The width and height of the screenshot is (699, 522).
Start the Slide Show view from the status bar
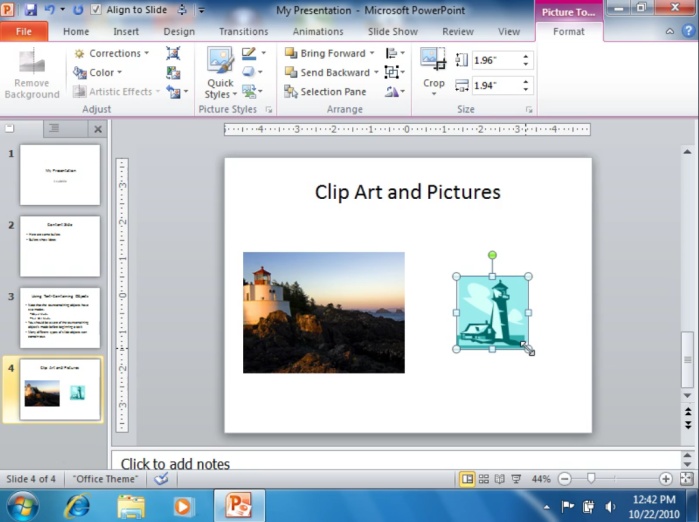[516, 479]
